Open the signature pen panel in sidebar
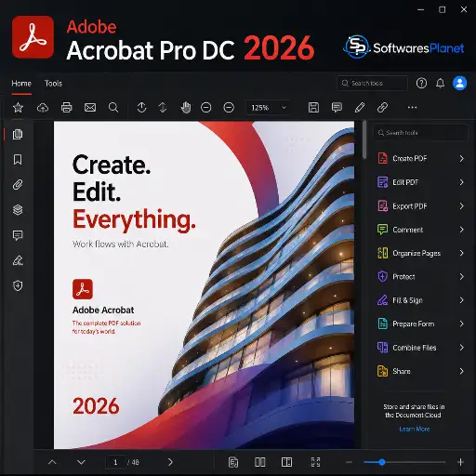Screen dimensions: 476x476 [18, 260]
